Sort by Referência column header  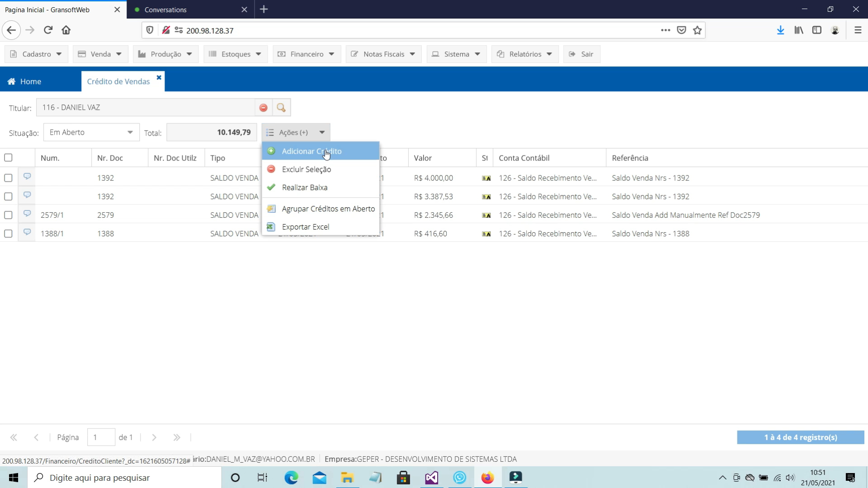737,158
